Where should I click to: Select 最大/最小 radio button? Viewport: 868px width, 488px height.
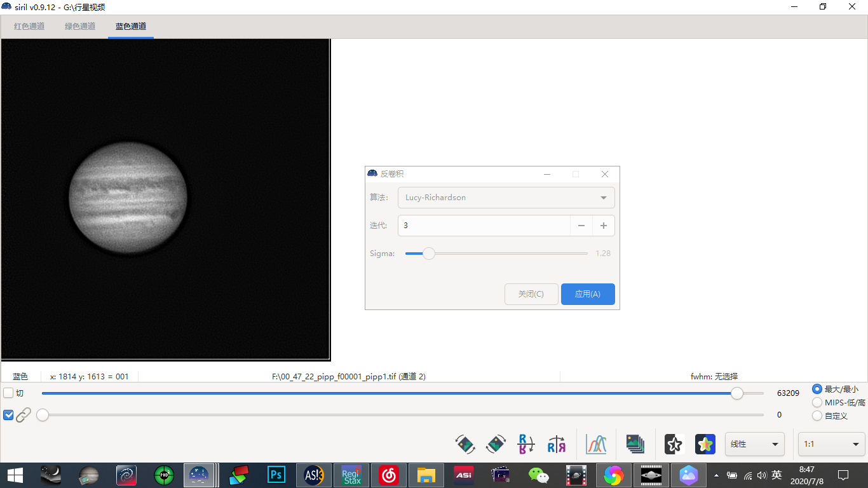[817, 389]
